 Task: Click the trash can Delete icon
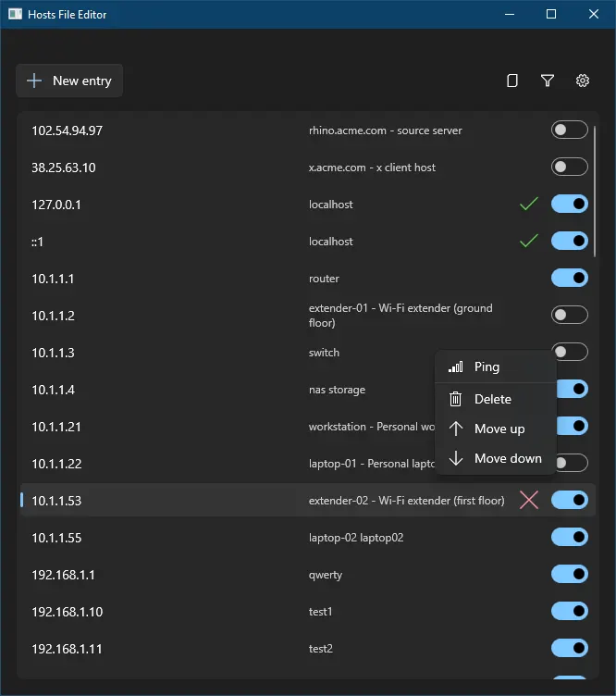click(455, 399)
